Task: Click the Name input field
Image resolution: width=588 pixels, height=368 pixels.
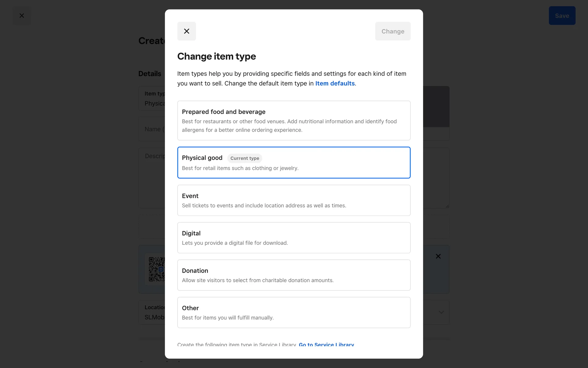Action: (152, 129)
